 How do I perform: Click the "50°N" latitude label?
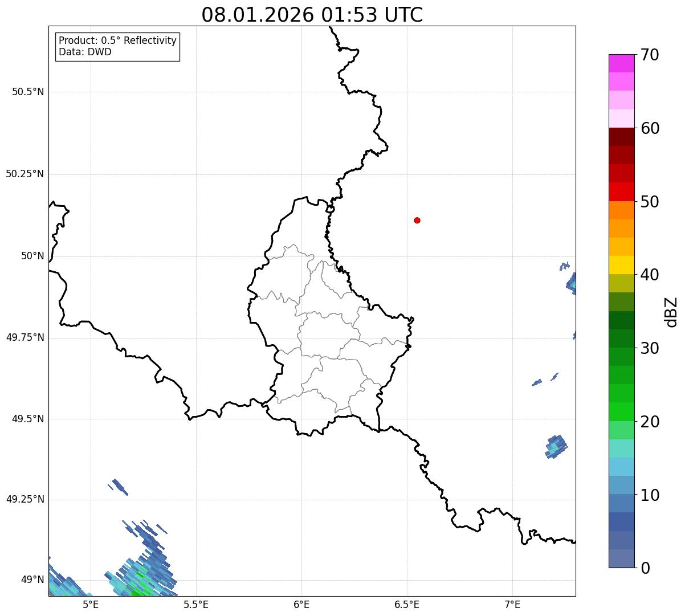[32, 256]
